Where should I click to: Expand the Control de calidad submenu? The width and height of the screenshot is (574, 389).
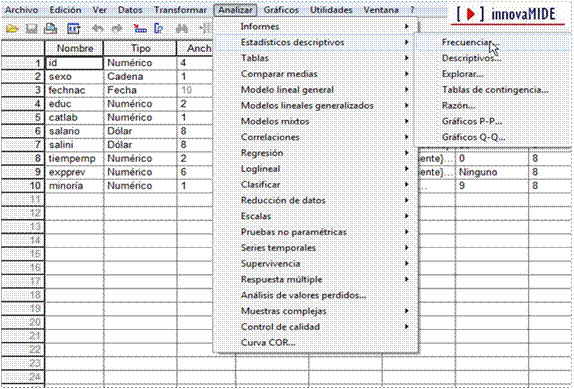pyautogui.click(x=316, y=327)
